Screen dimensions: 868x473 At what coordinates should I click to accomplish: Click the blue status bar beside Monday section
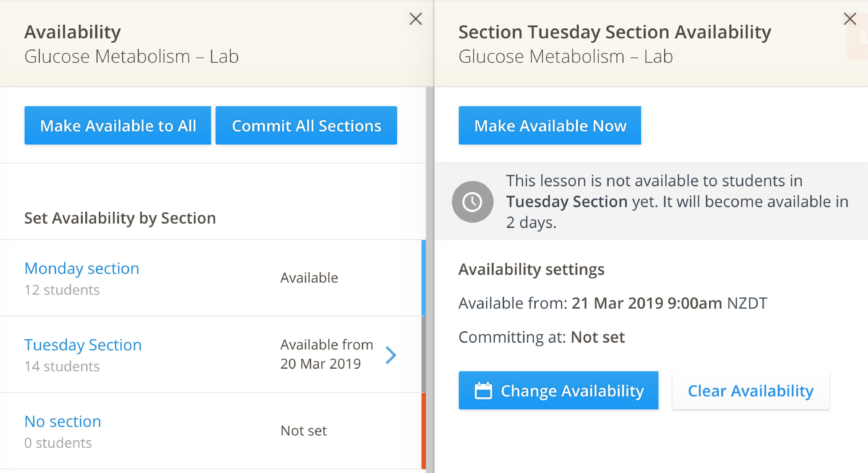pos(423,278)
